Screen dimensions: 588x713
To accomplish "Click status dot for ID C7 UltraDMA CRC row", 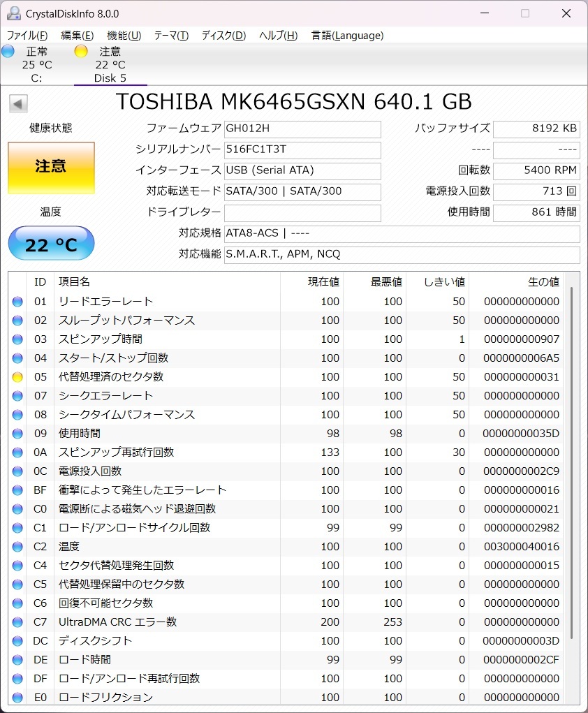I will point(17,622).
